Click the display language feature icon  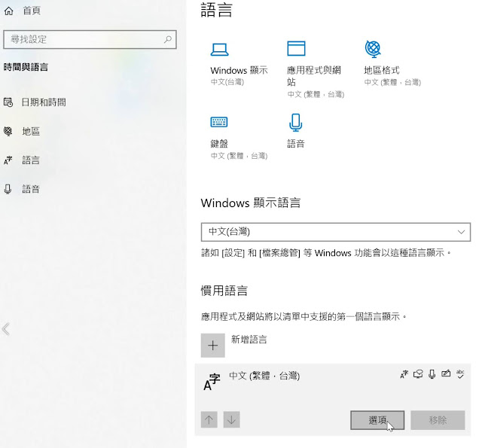404,374
